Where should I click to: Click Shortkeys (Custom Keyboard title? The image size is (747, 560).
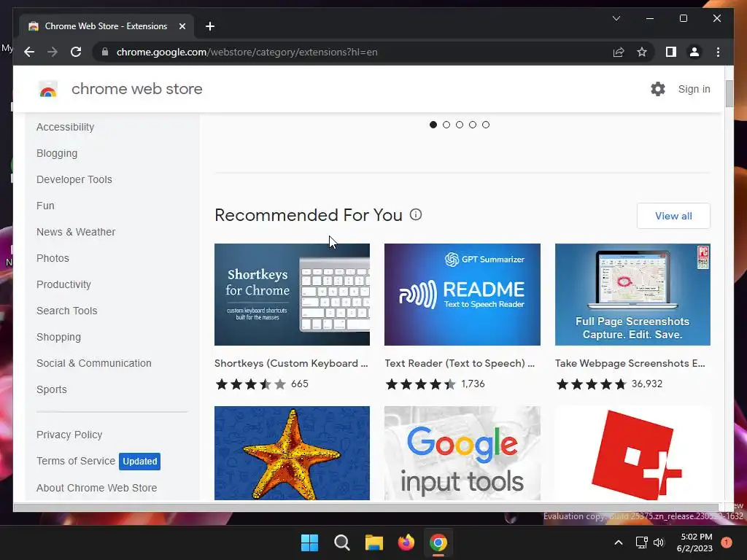click(291, 363)
